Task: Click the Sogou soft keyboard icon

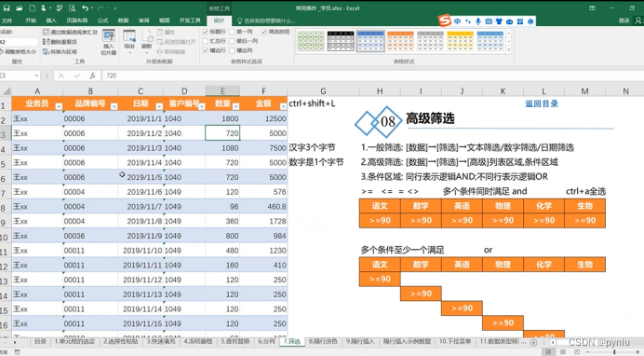Action: pyautogui.click(x=489, y=21)
